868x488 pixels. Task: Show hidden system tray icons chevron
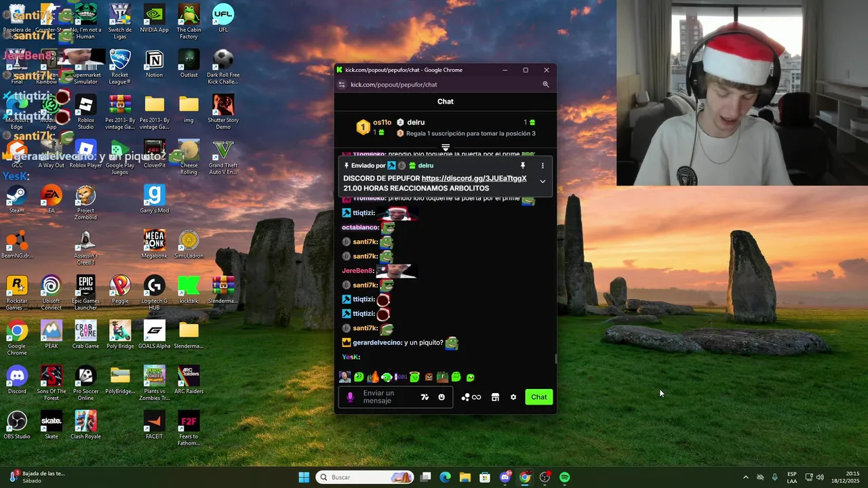745,477
